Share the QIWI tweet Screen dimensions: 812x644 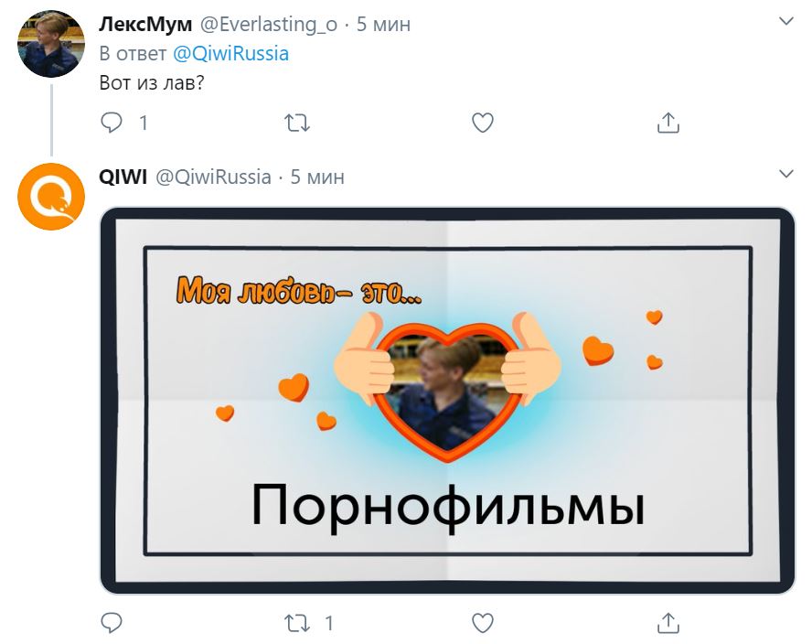pos(668,623)
